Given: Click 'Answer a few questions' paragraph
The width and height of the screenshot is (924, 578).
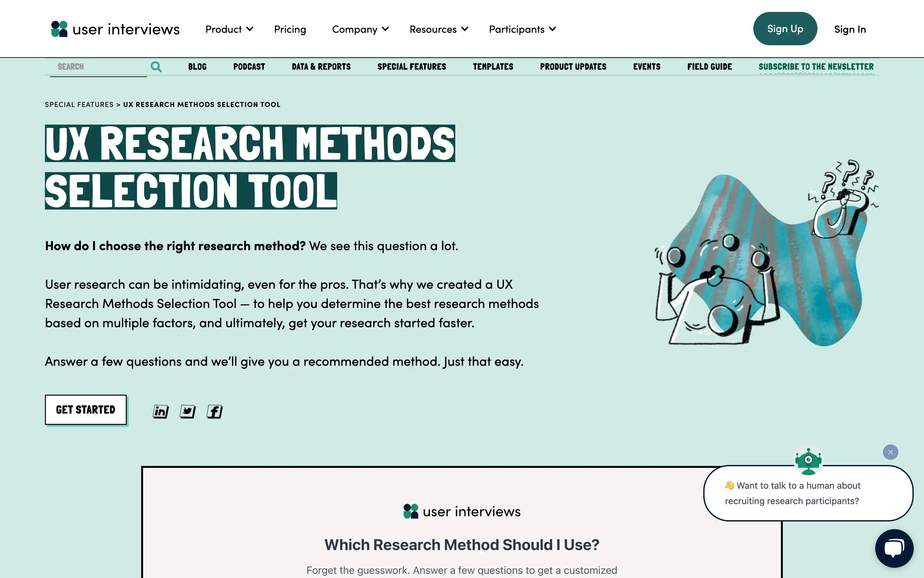Looking at the screenshot, I should pos(284,361).
